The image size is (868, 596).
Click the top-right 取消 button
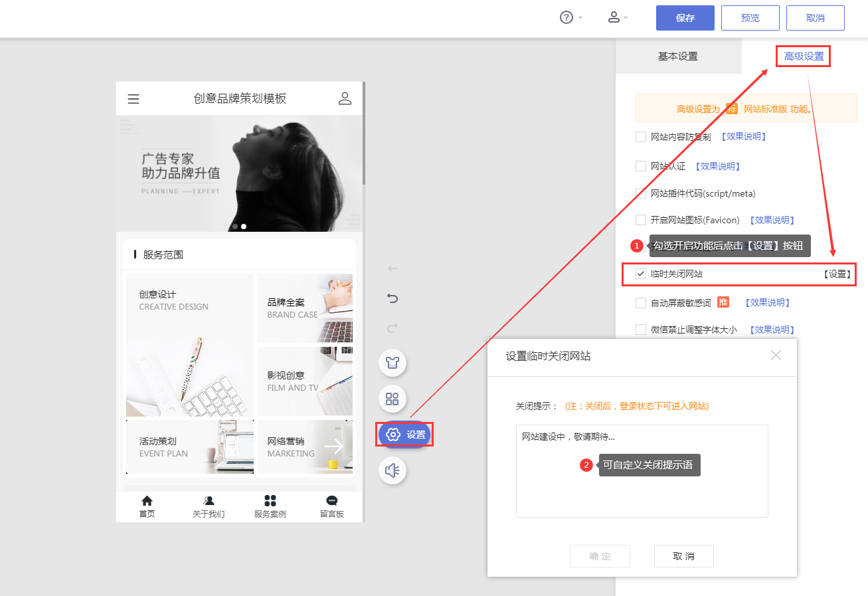point(816,18)
